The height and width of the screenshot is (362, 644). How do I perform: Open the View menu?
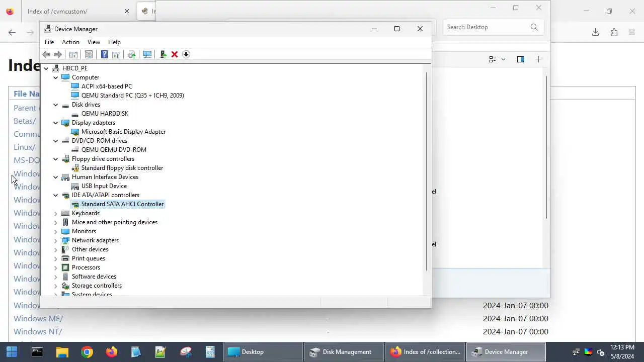click(x=94, y=42)
